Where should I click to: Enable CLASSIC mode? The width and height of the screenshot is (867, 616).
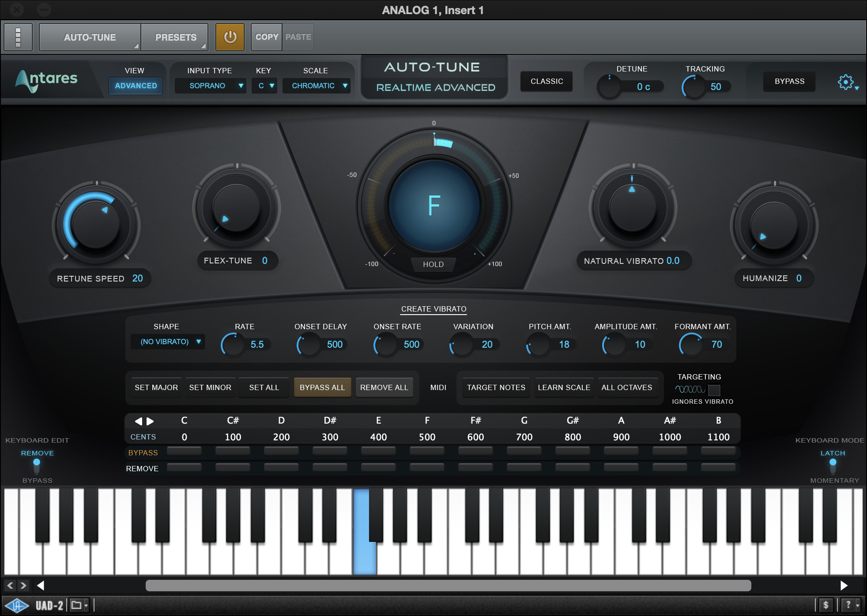pyautogui.click(x=547, y=81)
